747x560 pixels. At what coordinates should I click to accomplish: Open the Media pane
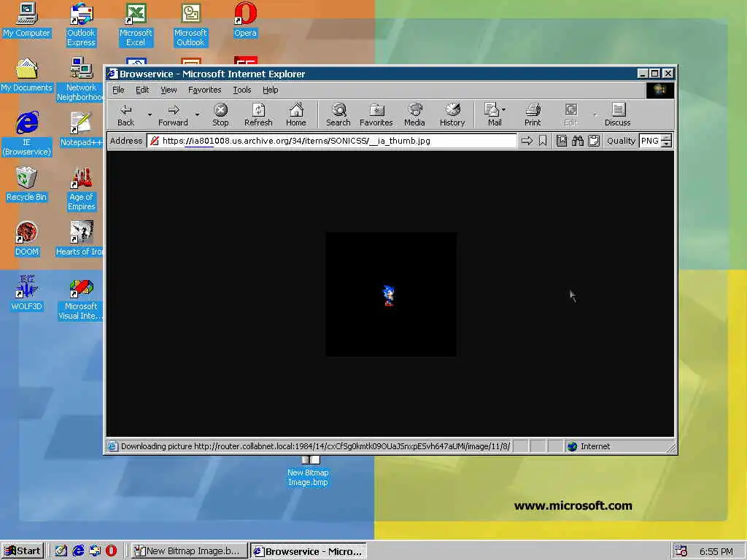[414, 114]
